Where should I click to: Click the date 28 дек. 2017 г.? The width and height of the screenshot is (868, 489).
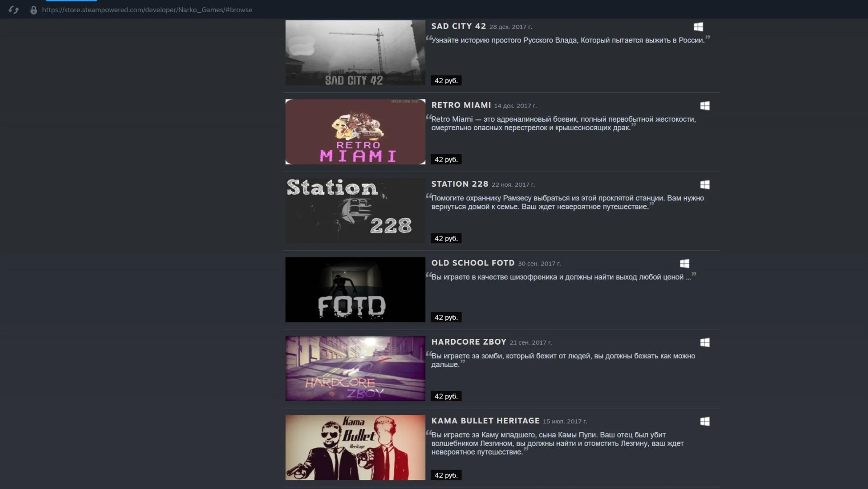coord(510,27)
